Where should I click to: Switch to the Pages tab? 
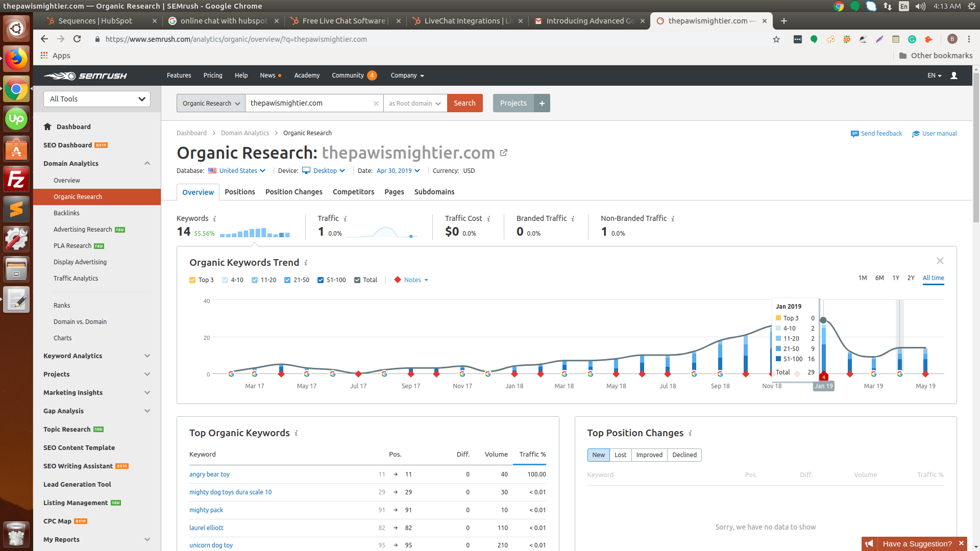click(x=394, y=192)
